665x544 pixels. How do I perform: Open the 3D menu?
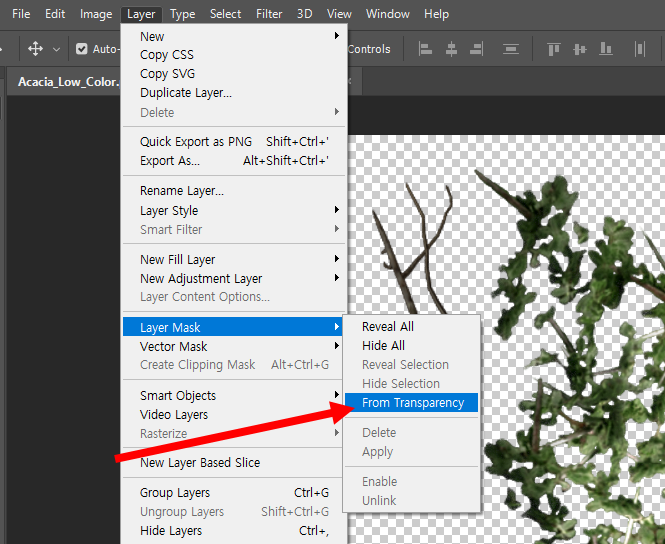(305, 14)
